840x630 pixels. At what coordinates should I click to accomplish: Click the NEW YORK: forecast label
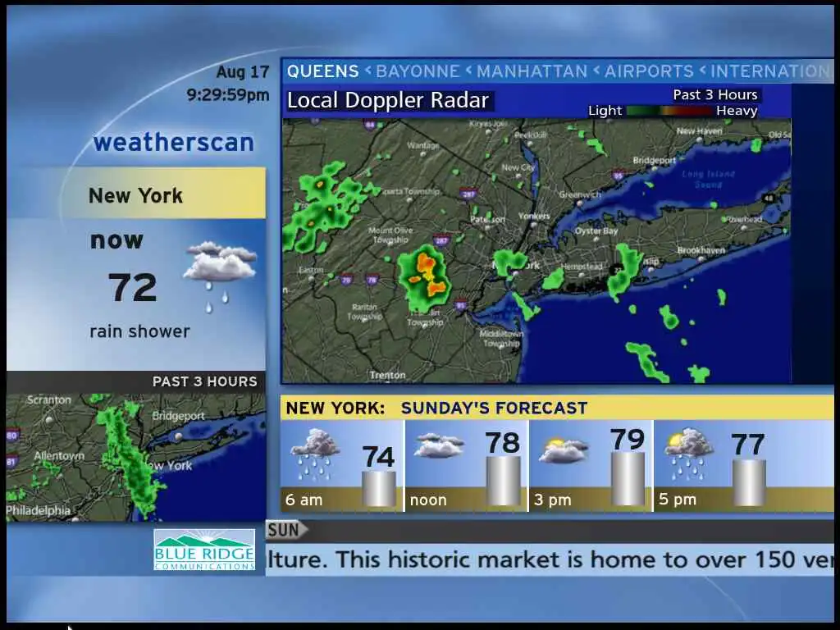click(x=336, y=409)
